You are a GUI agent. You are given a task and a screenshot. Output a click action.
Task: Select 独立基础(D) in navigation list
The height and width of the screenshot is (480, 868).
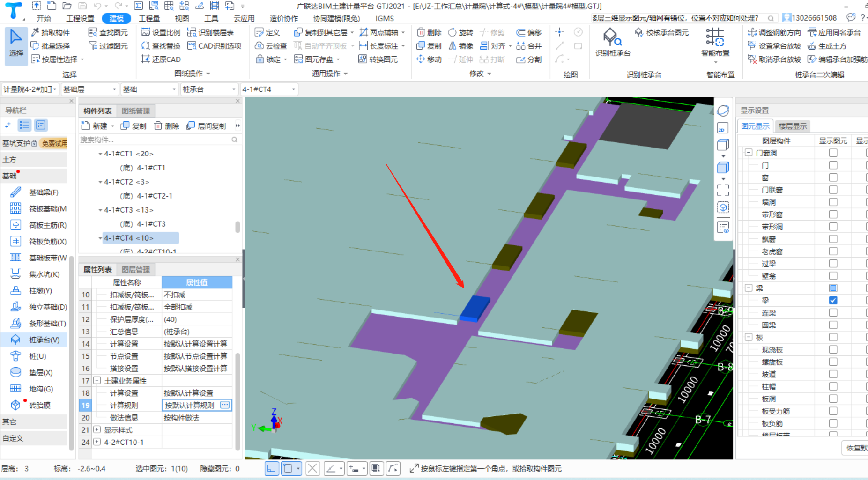(x=39, y=307)
